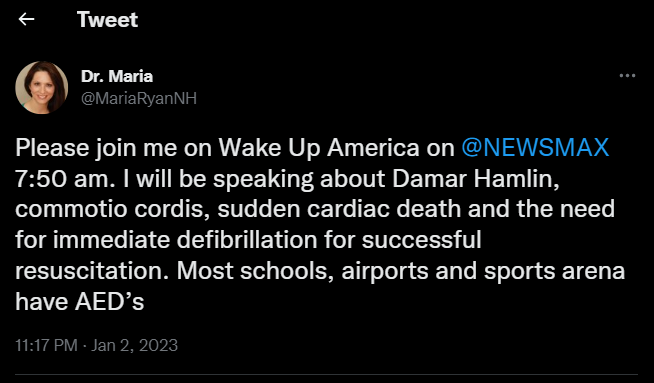Click the word successful in tweet

422,240
